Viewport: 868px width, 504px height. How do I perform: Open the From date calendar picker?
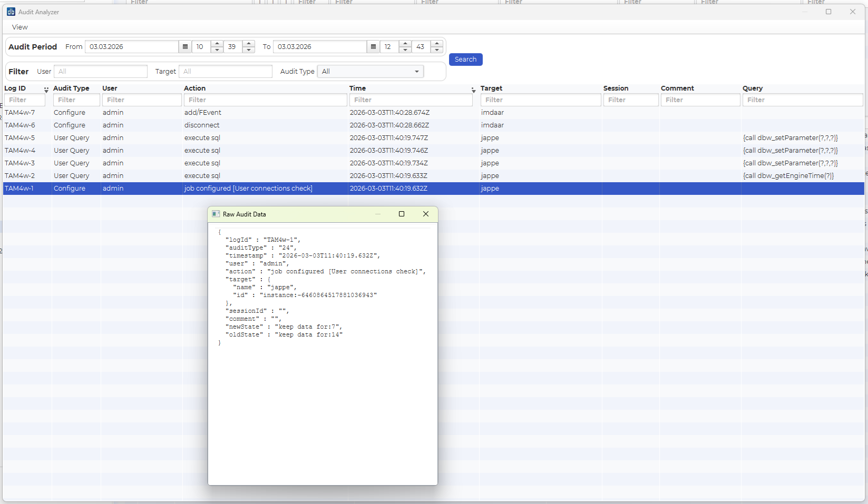tap(185, 47)
